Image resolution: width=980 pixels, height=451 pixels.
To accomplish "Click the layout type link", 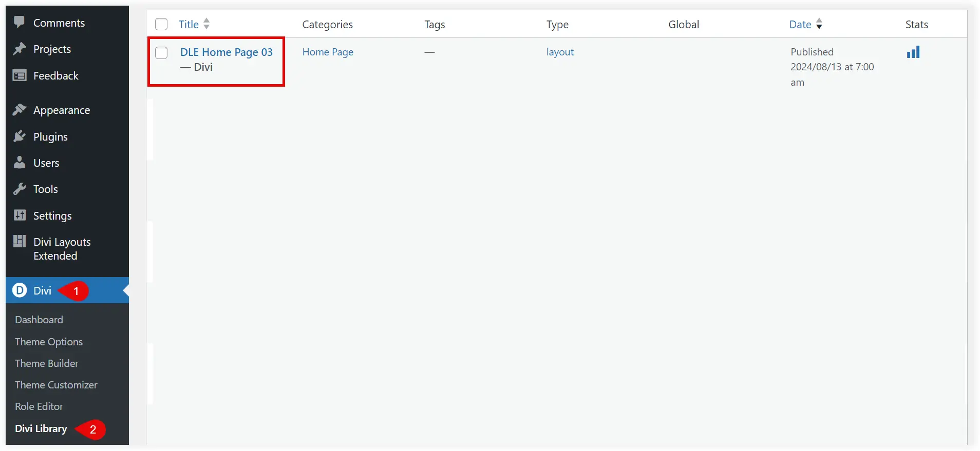I will pyautogui.click(x=560, y=52).
